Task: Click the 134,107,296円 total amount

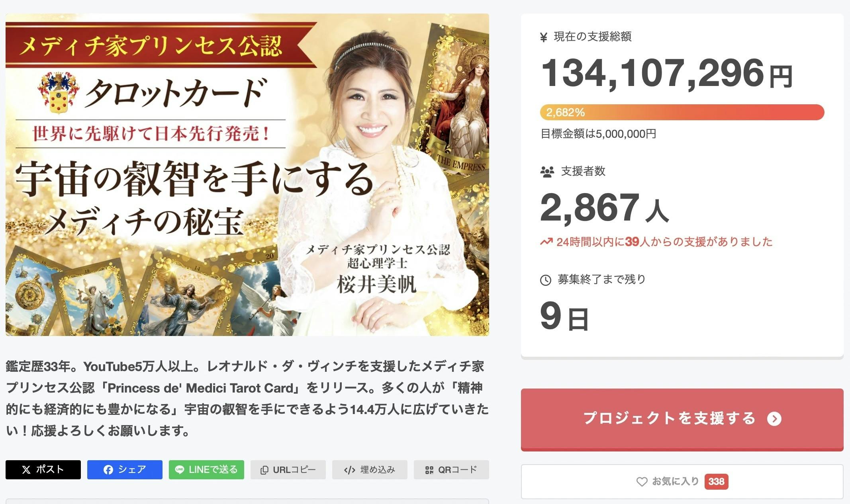Action: (x=667, y=74)
